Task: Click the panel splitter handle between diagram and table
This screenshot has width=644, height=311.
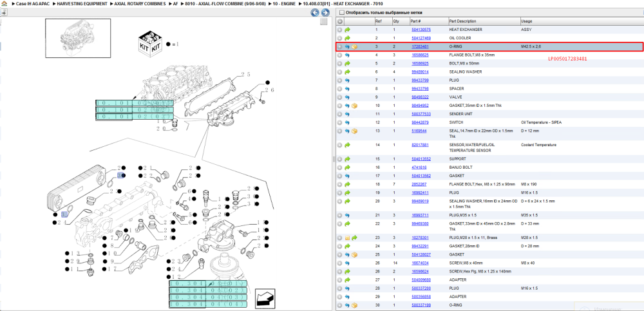Action: click(334, 159)
